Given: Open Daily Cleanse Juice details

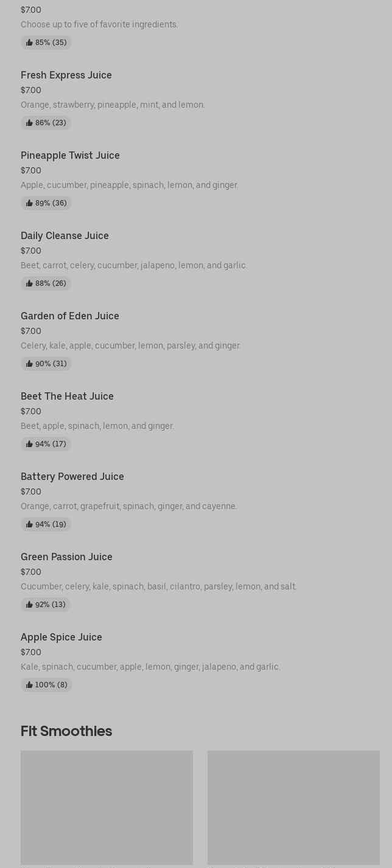Looking at the screenshot, I should [x=65, y=235].
